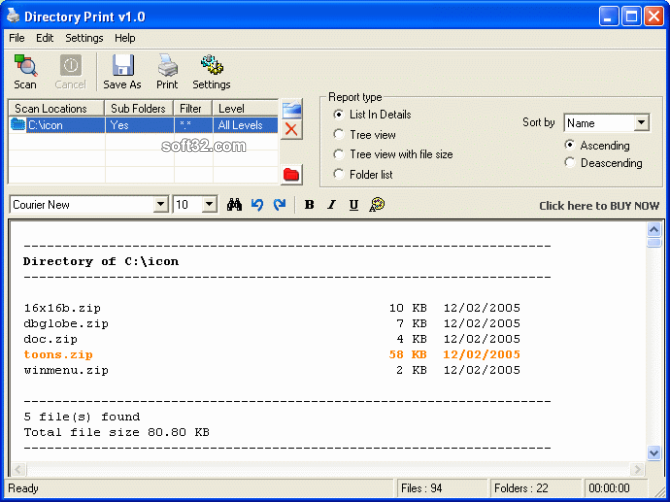Click the '5 file(s) found' line
670x502 pixels.
click(x=82, y=417)
